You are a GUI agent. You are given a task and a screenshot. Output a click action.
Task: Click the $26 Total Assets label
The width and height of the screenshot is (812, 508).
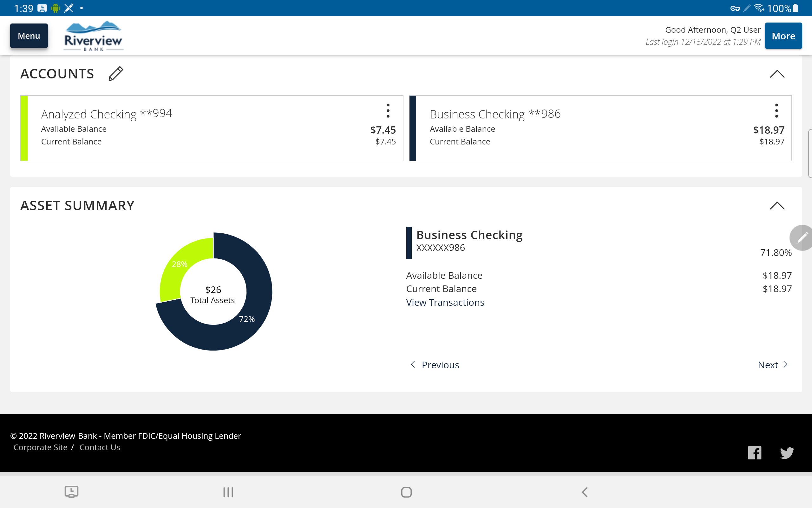point(213,295)
